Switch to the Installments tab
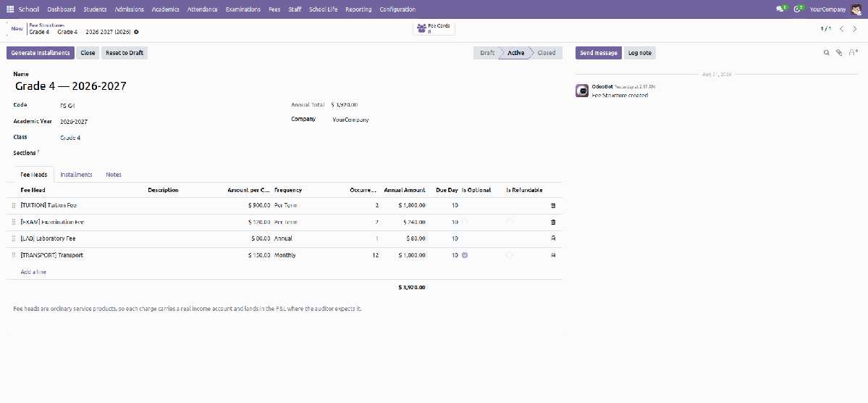 tap(77, 175)
